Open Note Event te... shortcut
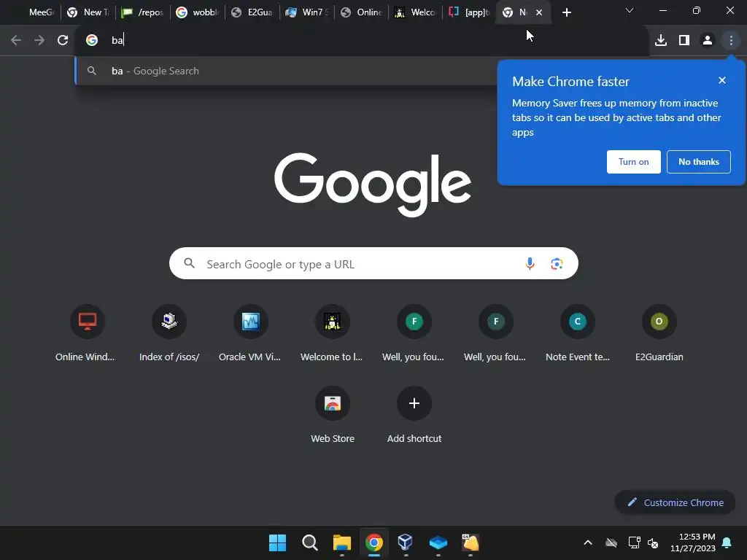Image resolution: width=747 pixels, height=560 pixels. [x=578, y=334]
